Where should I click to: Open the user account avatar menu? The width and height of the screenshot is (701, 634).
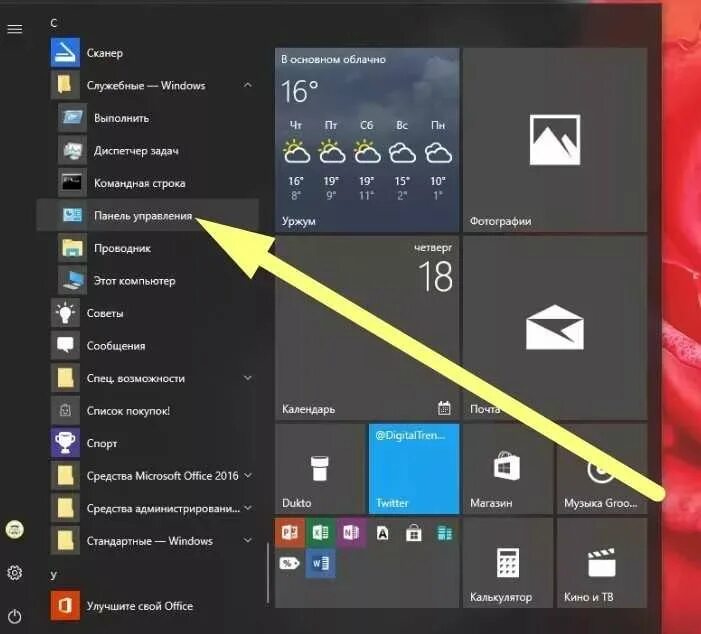(x=15, y=529)
